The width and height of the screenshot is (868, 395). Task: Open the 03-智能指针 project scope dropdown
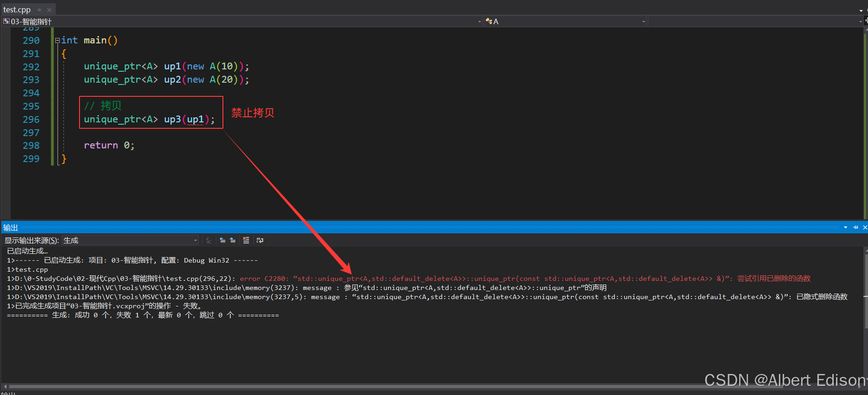(x=242, y=21)
